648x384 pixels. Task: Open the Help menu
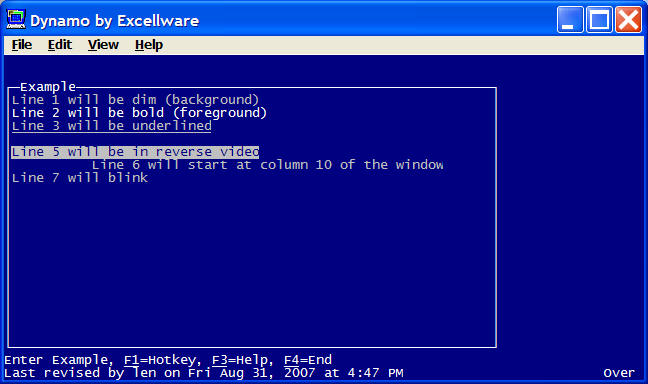click(x=149, y=45)
